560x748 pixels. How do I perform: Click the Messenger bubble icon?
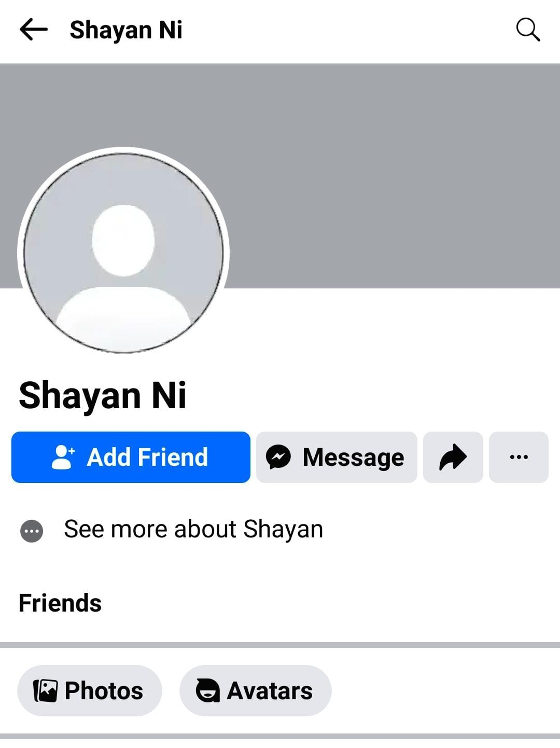coord(278,457)
